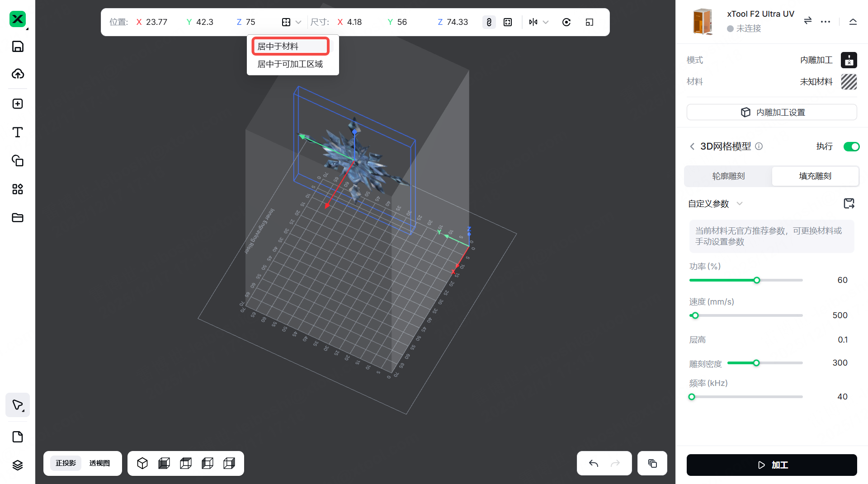The width and height of the screenshot is (868, 484).
Task: Select the arrow selection tool
Action: point(17,405)
